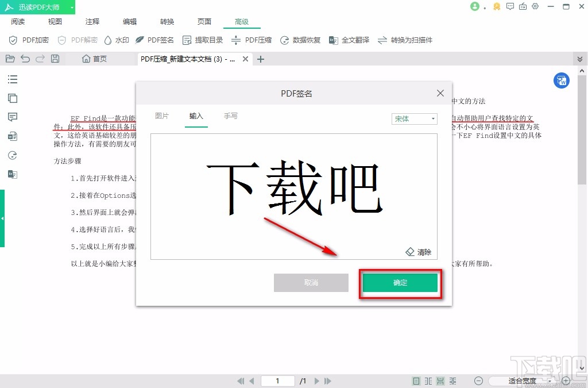Open the 适合宽度 zoom level dropdown
The image size is (588, 388).
pyautogui.click(x=523, y=381)
